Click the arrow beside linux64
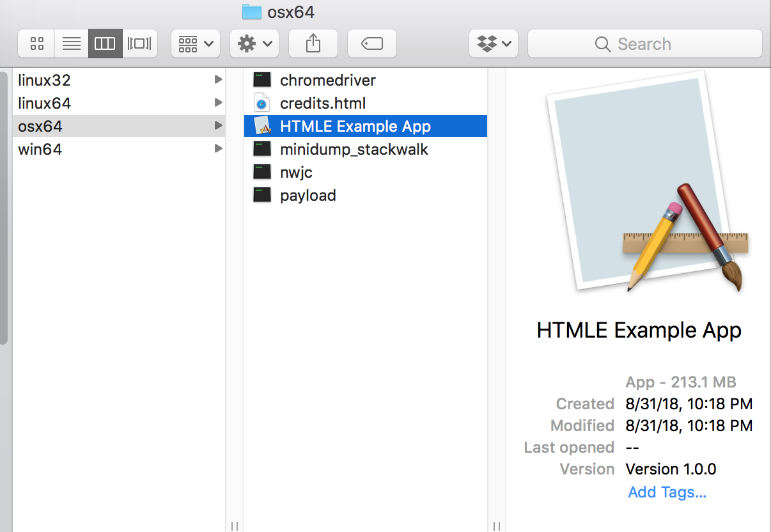This screenshot has width=771, height=532. pyautogui.click(x=218, y=102)
